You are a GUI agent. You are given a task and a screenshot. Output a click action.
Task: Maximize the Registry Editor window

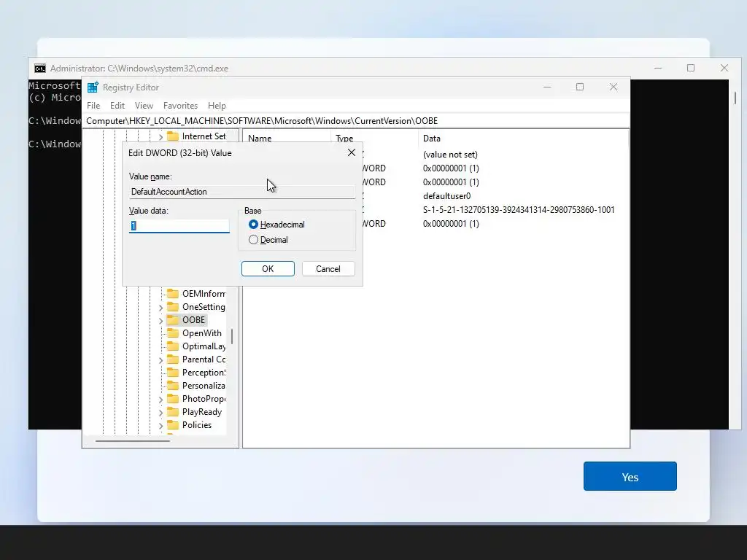coord(580,87)
